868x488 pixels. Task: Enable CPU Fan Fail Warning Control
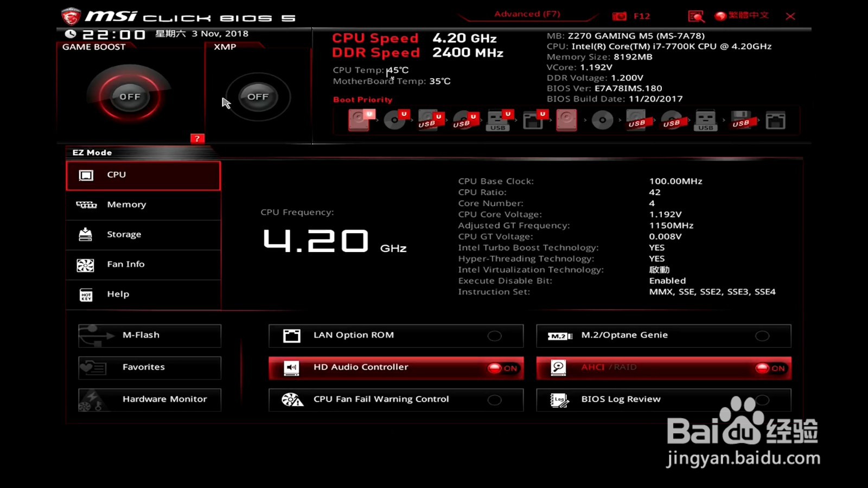tap(396, 400)
